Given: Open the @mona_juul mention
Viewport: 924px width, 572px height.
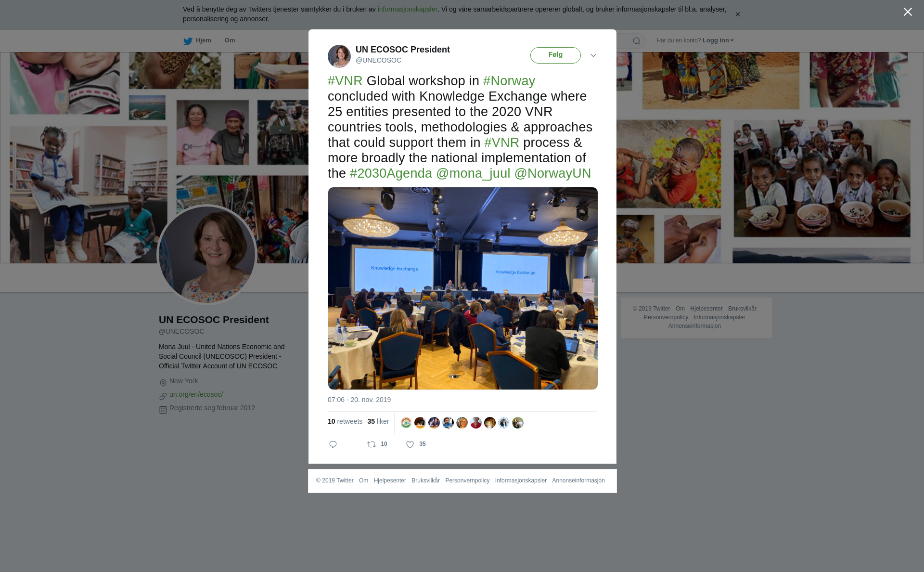Looking at the screenshot, I should click(473, 173).
